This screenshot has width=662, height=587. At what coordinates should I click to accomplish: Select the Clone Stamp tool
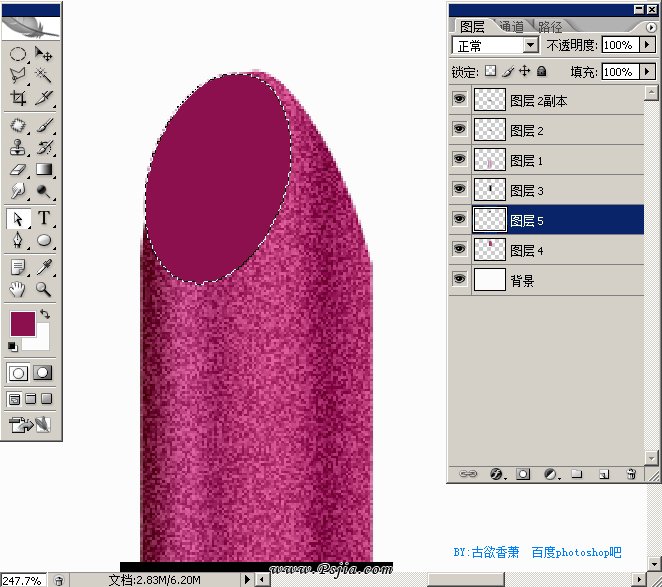tap(18, 147)
